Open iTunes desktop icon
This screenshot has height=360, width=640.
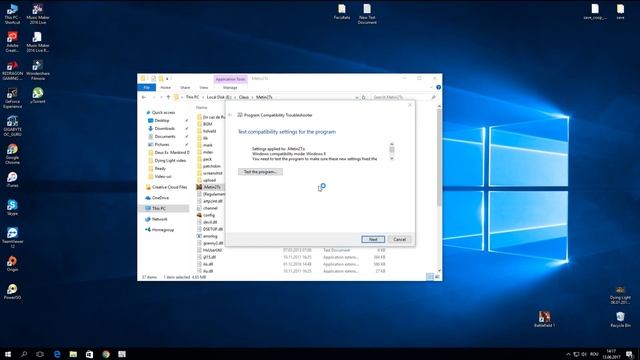12,179
